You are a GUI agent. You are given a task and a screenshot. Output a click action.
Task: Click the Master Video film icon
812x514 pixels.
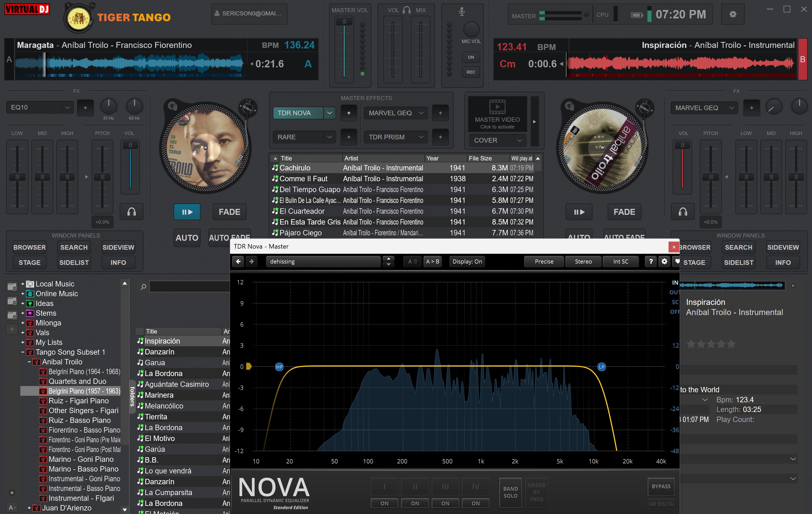pos(497,107)
